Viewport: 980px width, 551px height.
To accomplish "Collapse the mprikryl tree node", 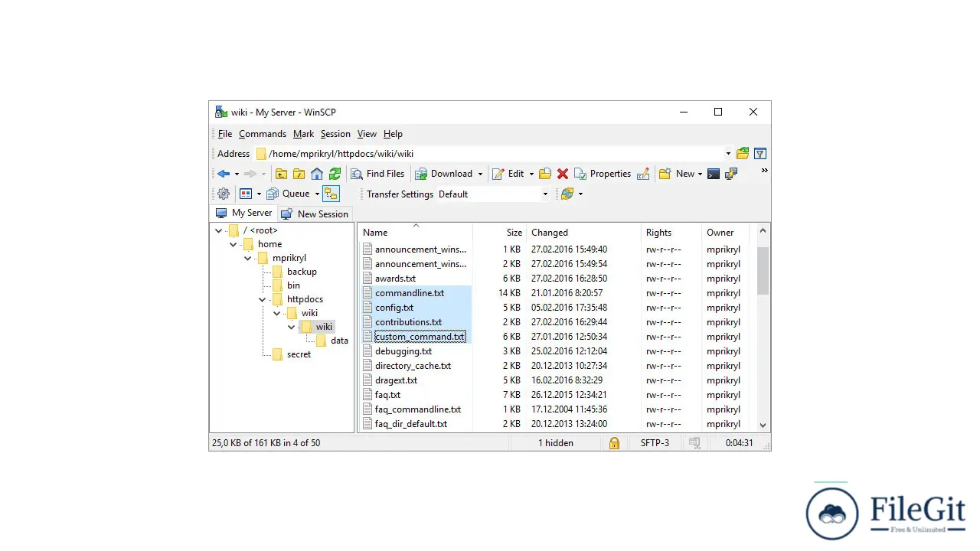I will click(248, 258).
